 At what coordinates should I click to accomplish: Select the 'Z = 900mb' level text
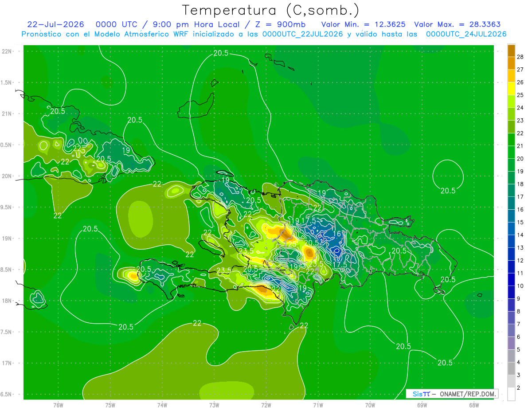click(280, 24)
